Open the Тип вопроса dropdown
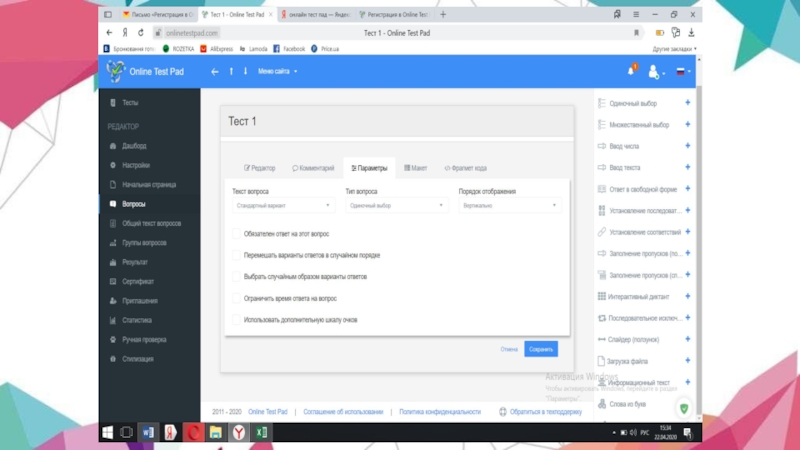 click(x=396, y=205)
